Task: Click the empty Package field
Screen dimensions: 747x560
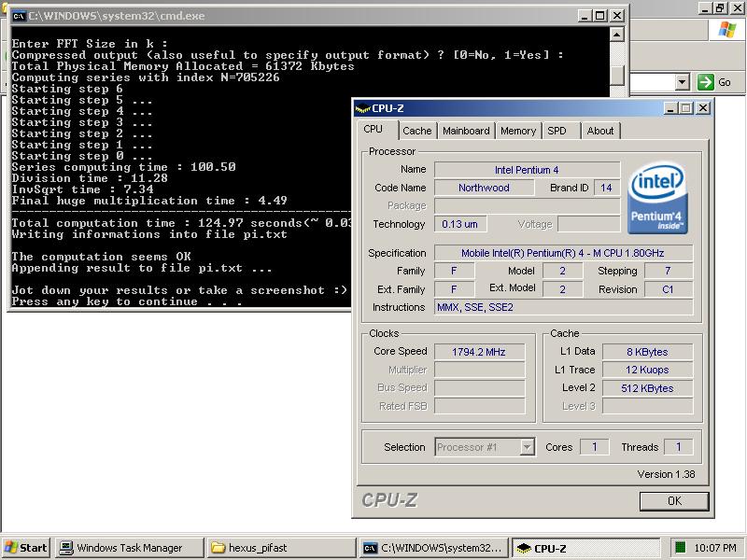Action: (x=527, y=205)
